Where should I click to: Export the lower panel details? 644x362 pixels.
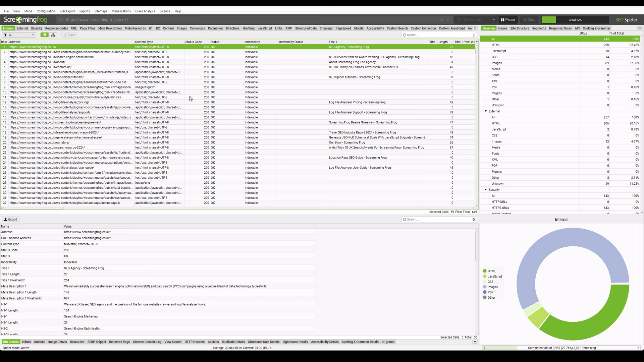click(x=10, y=220)
